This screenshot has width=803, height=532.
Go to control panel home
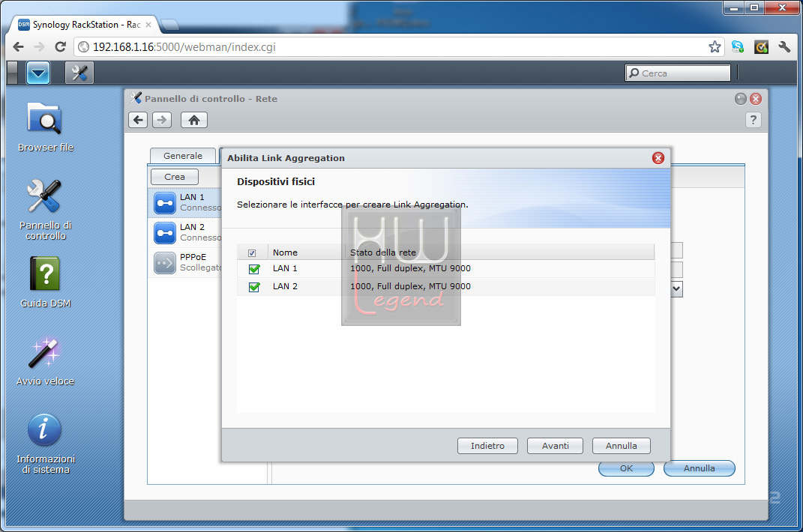pos(194,121)
